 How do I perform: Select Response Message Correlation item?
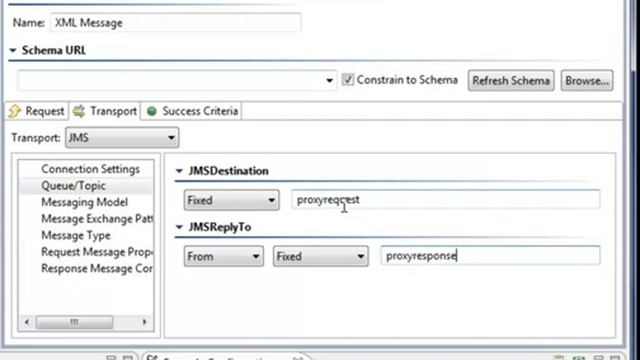[x=97, y=269]
